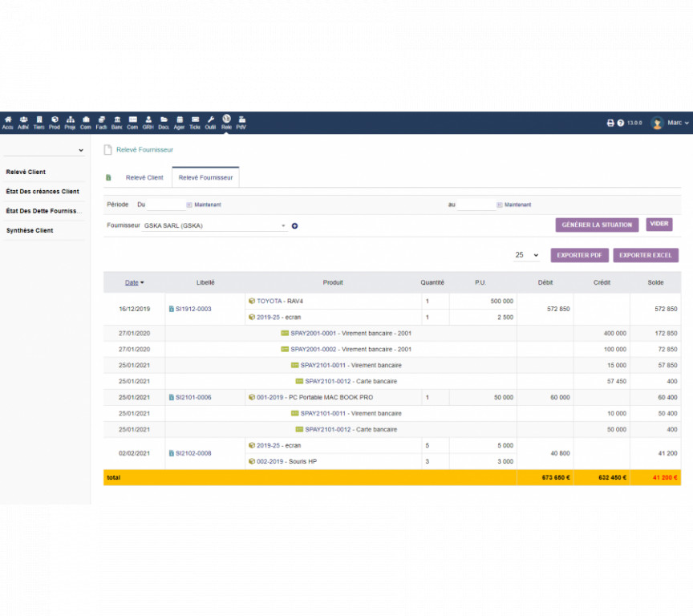
Task: Switch to the Relevé Client tab
Action: (144, 177)
